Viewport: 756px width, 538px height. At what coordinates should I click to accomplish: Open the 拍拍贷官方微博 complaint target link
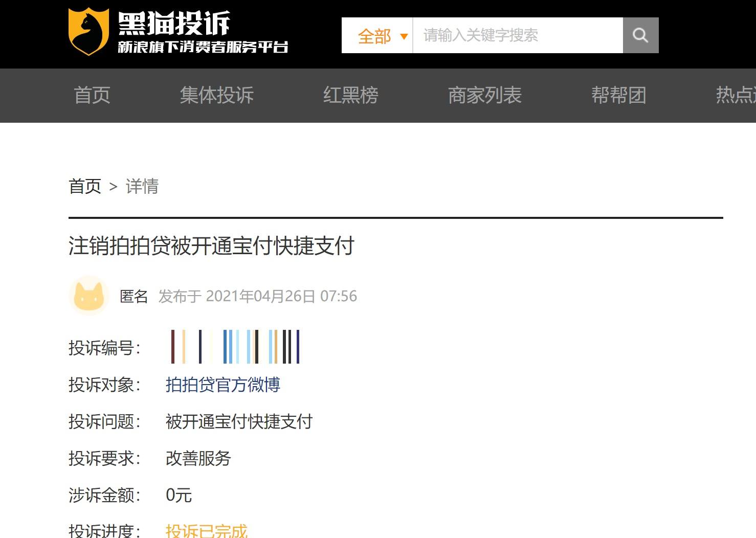(223, 385)
